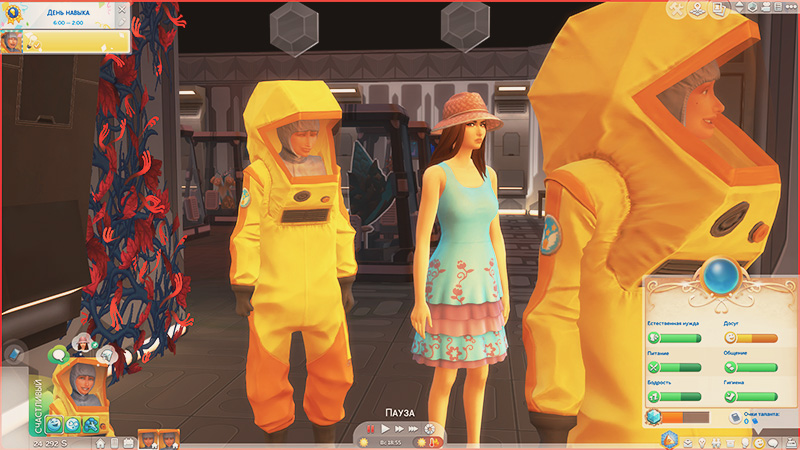Cancel queued interaction with hat woman
Image resolution: width=800 pixels, height=450 pixels.
(83, 344)
